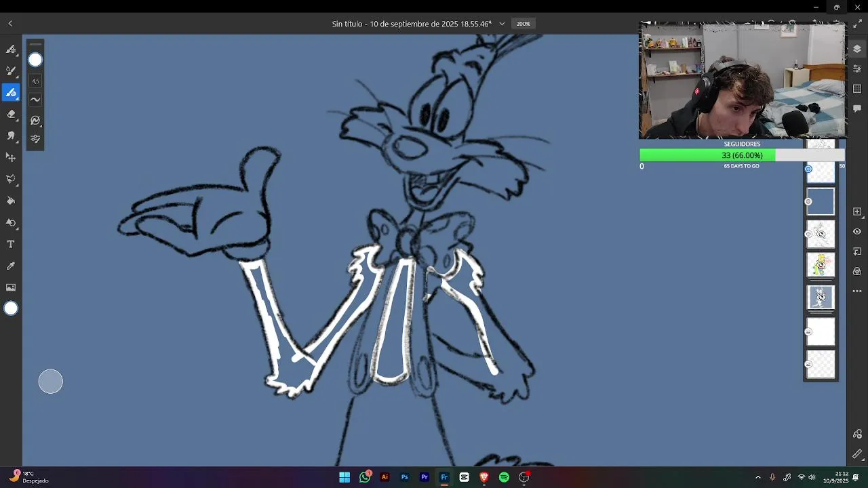The height and width of the screenshot is (488, 868).
Task: Open Premiere Pro from taskbar
Action: pyautogui.click(x=425, y=477)
